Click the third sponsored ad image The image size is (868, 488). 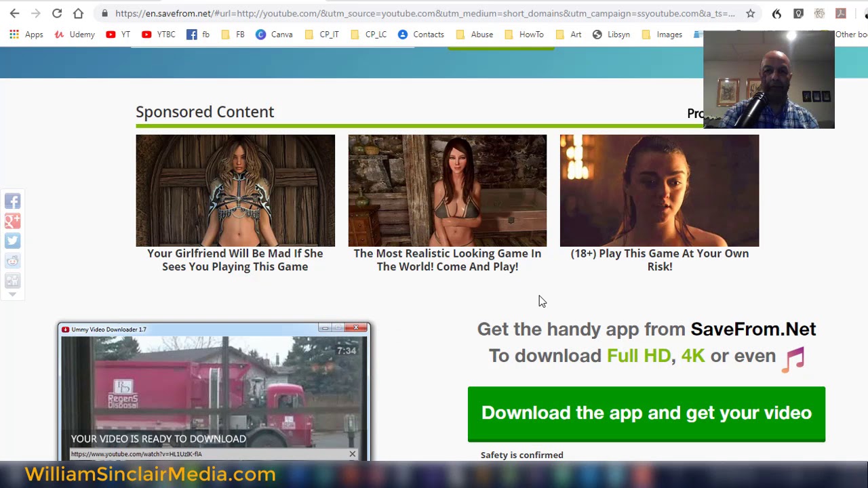(x=660, y=190)
